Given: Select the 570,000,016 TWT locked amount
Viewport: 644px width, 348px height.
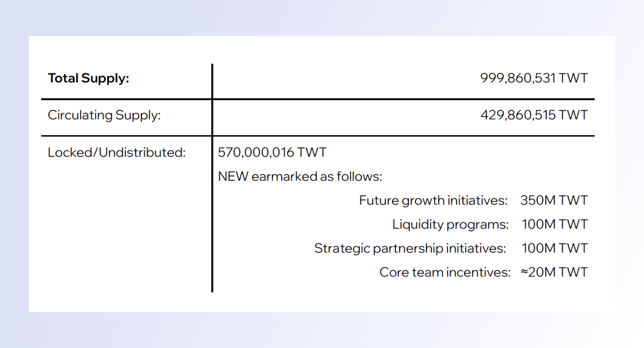Looking at the screenshot, I should (272, 152).
